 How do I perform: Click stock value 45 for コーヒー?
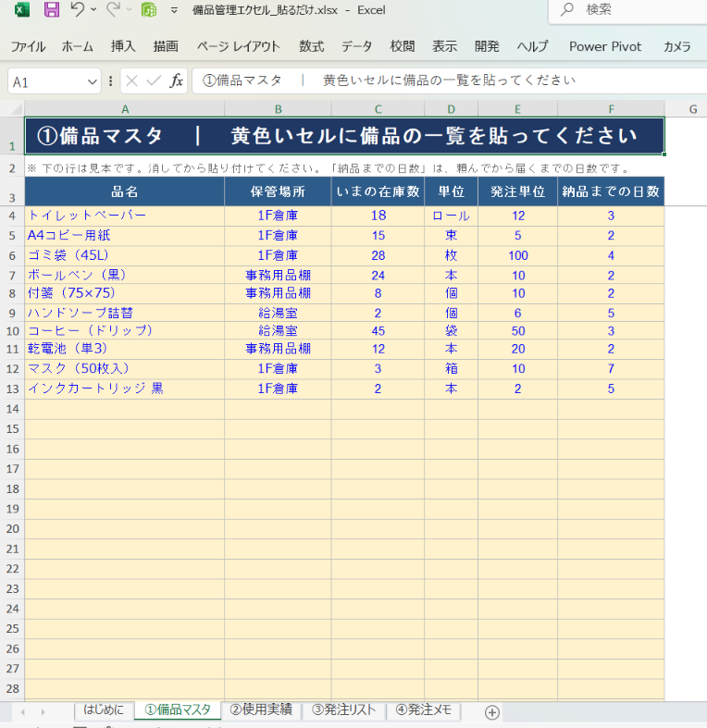378,331
